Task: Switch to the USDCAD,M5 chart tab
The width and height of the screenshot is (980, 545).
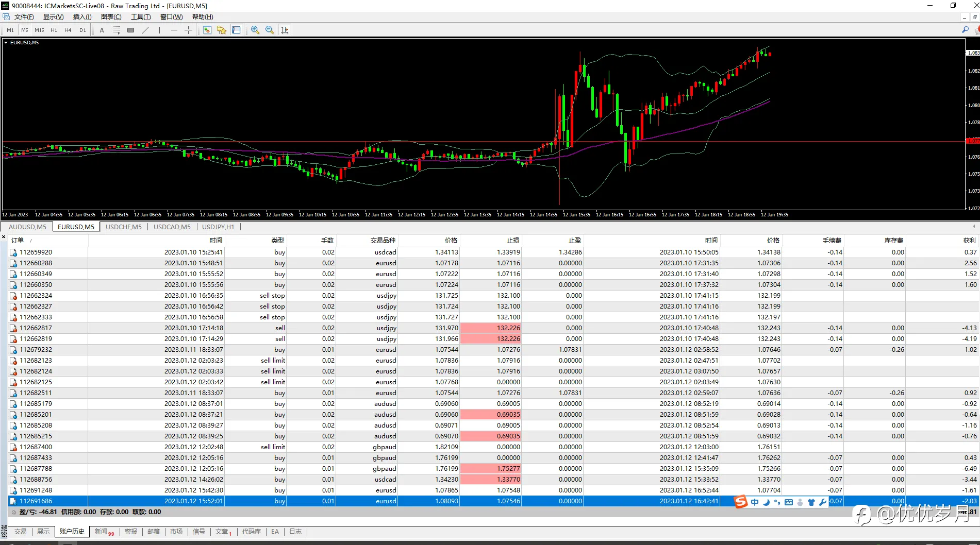Action: (172, 227)
